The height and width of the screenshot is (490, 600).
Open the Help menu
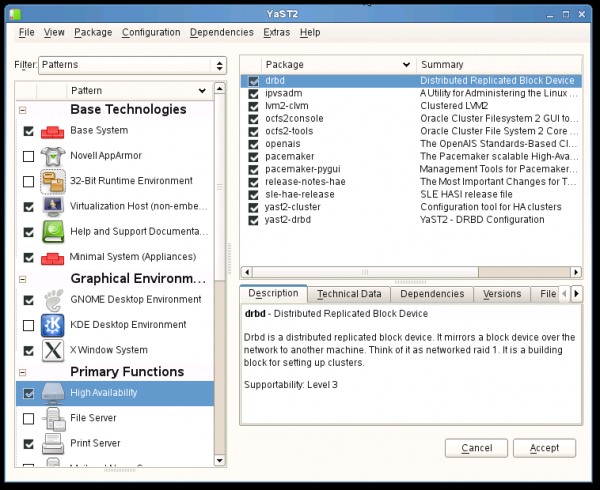[x=310, y=33]
